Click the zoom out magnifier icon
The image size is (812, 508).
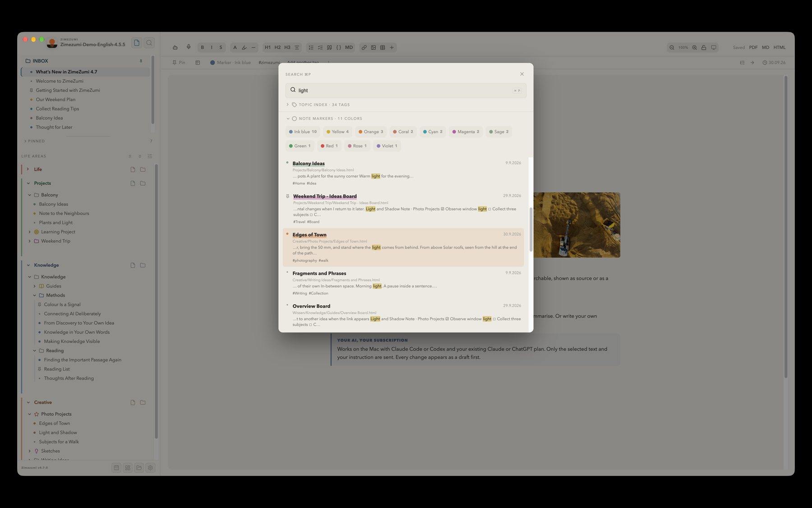(x=672, y=47)
